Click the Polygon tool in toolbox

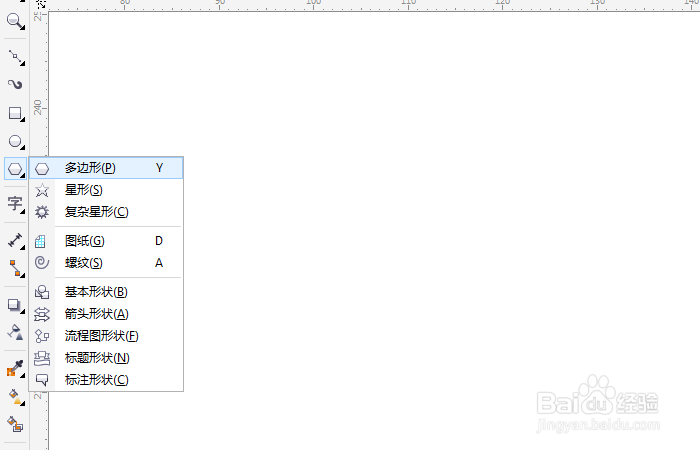[15, 169]
